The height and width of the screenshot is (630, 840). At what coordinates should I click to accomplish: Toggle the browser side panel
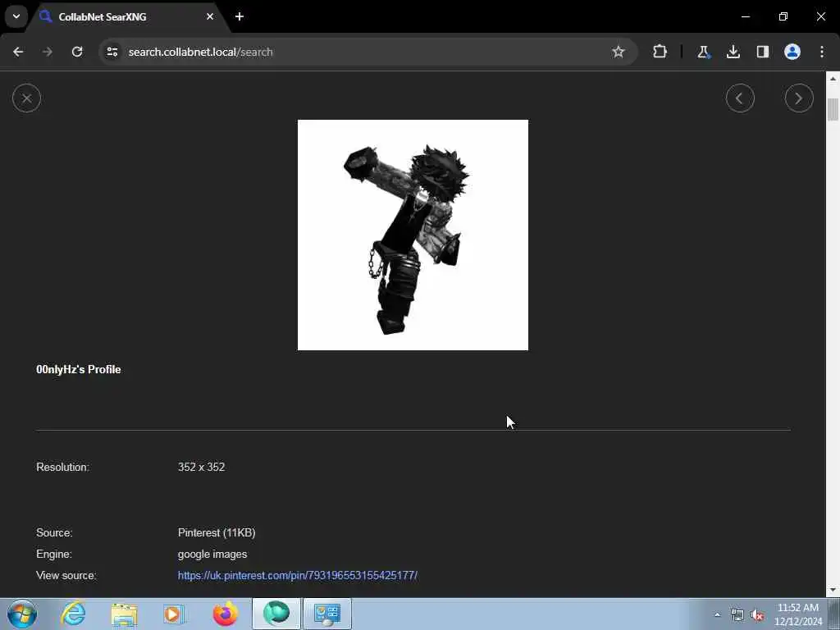[x=762, y=52]
